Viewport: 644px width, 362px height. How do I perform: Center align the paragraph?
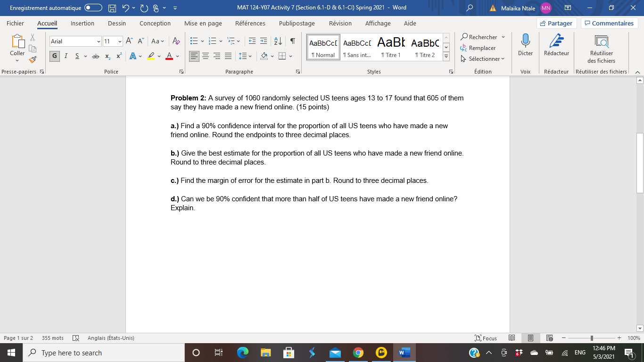206,56
